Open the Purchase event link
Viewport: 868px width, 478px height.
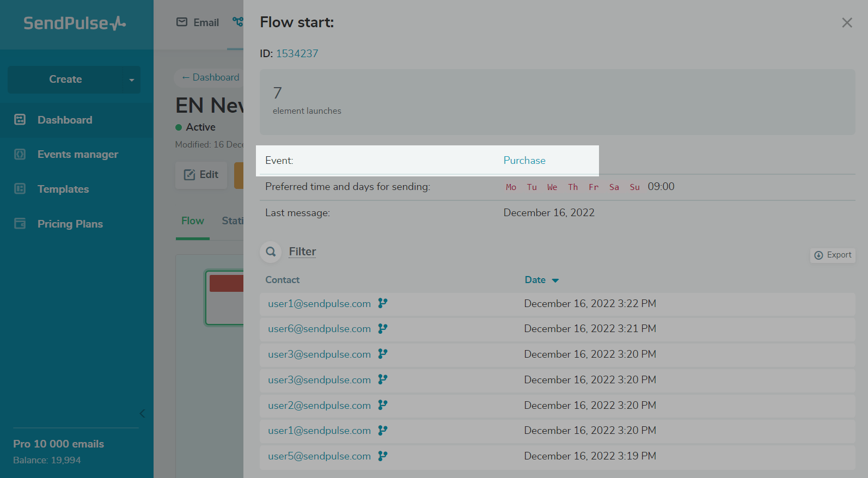pos(524,161)
